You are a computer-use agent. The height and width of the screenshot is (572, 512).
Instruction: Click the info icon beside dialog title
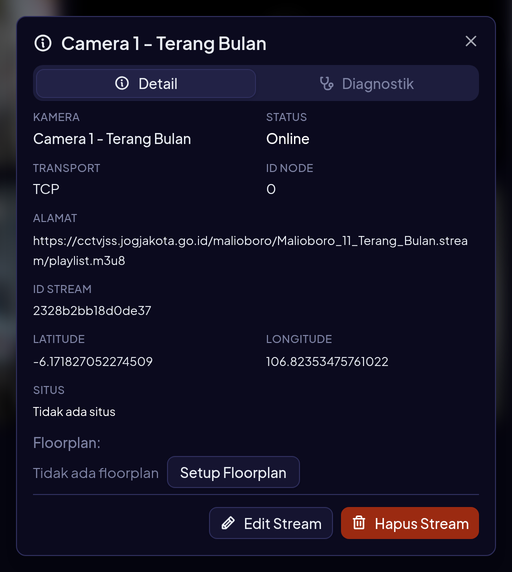(x=43, y=43)
